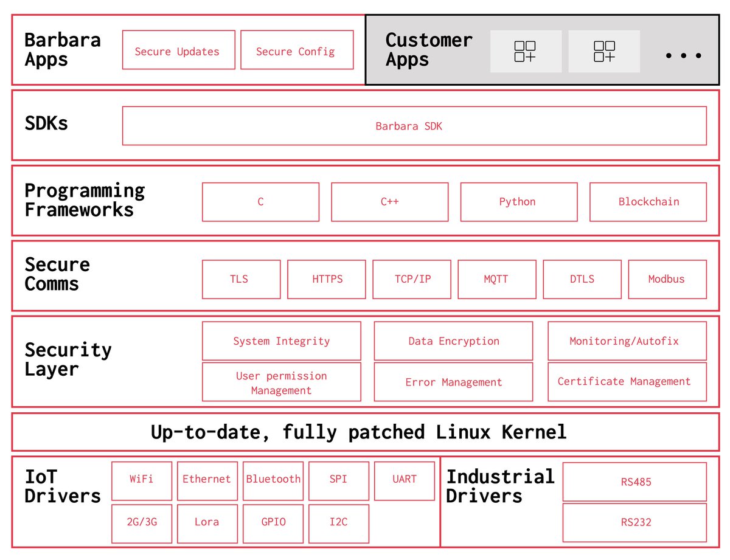
Task: Select the Blockchain framework box
Action: click(x=648, y=202)
